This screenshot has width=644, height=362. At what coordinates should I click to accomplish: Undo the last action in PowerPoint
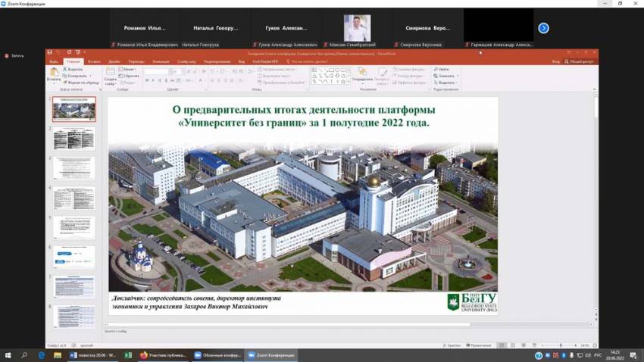59,52
